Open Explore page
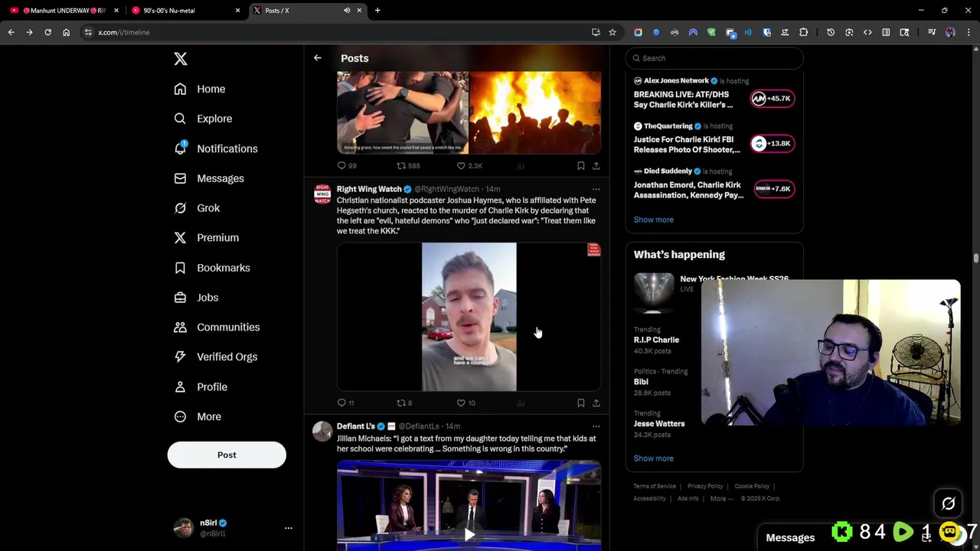The width and height of the screenshot is (980, 551). click(203, 119)
